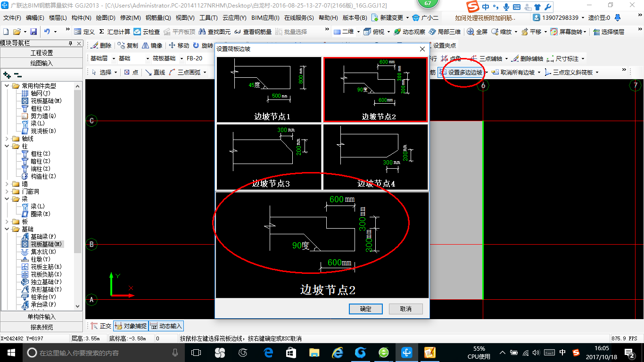This screenshot has height=362, width=644.
Task: Create a new file with the toolbar icon
Action: (6, 32)
